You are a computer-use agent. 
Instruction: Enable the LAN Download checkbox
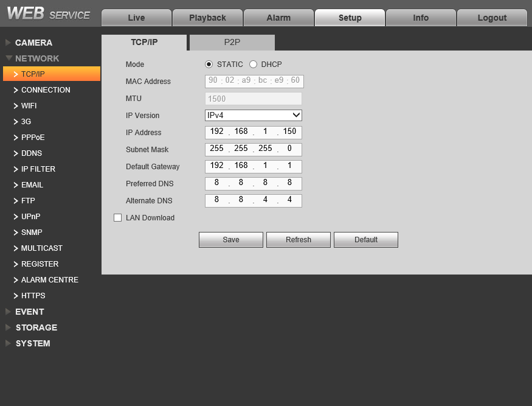coord(118,218)
